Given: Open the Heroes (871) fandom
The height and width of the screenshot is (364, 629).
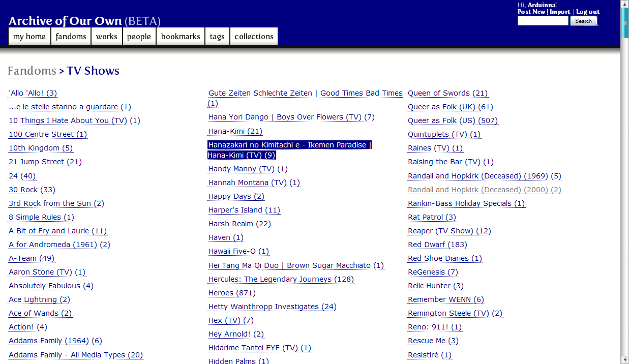Looking at the screenshot, I should 232,293.
